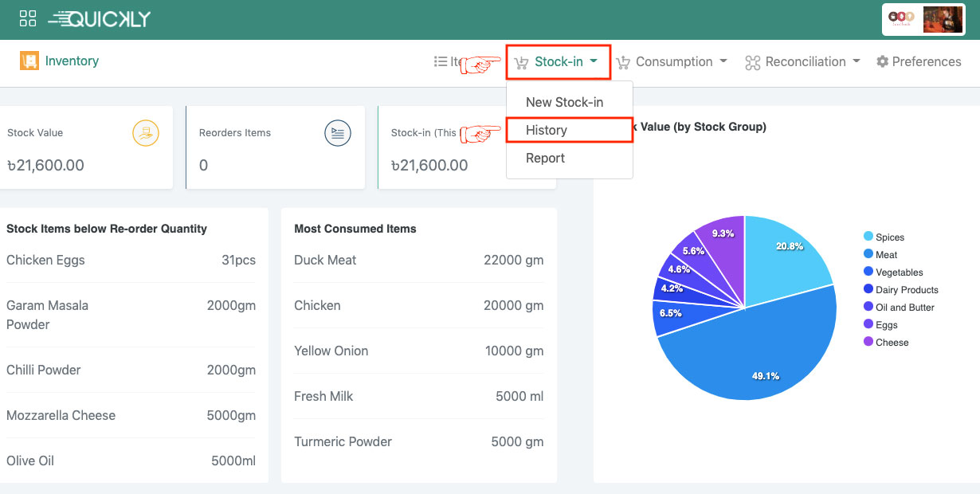Click the orange Inventory module icon

point(29,61)
